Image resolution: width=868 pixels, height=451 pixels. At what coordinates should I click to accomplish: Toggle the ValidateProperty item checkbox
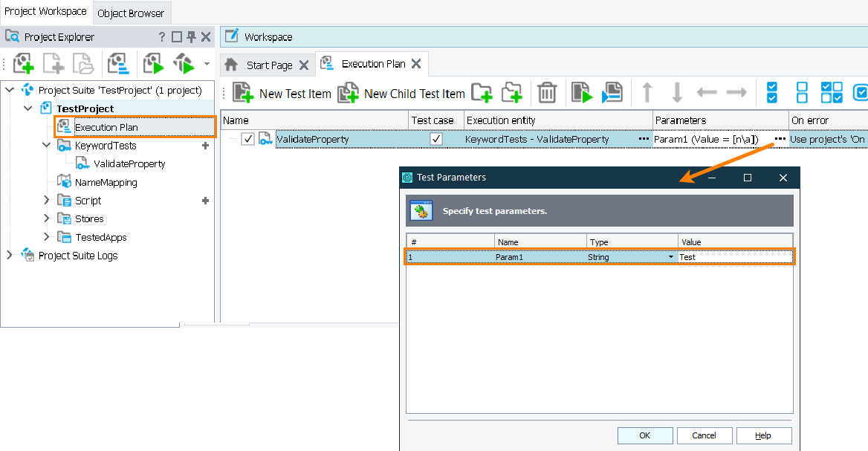point(248,139)
